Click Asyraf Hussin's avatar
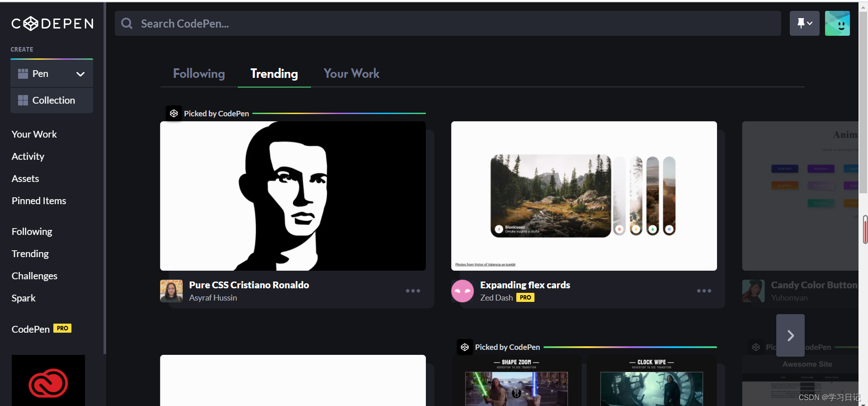 click(x=171, y=291)
